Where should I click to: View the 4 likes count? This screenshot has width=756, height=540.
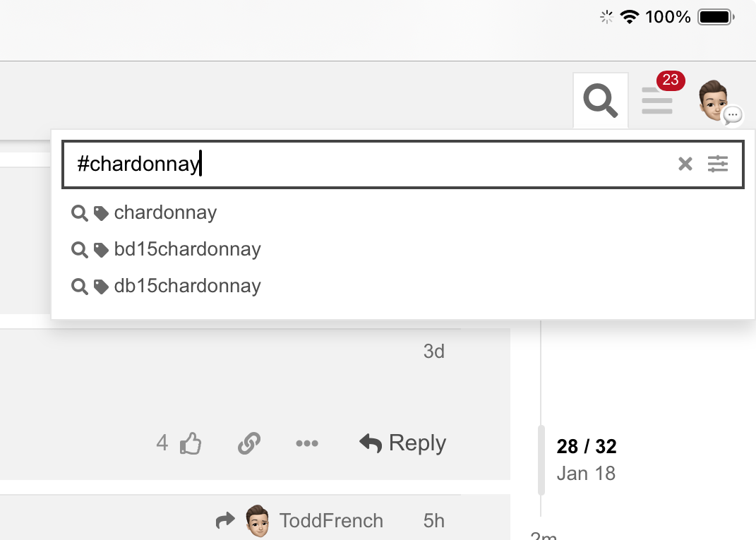(162, 443)
